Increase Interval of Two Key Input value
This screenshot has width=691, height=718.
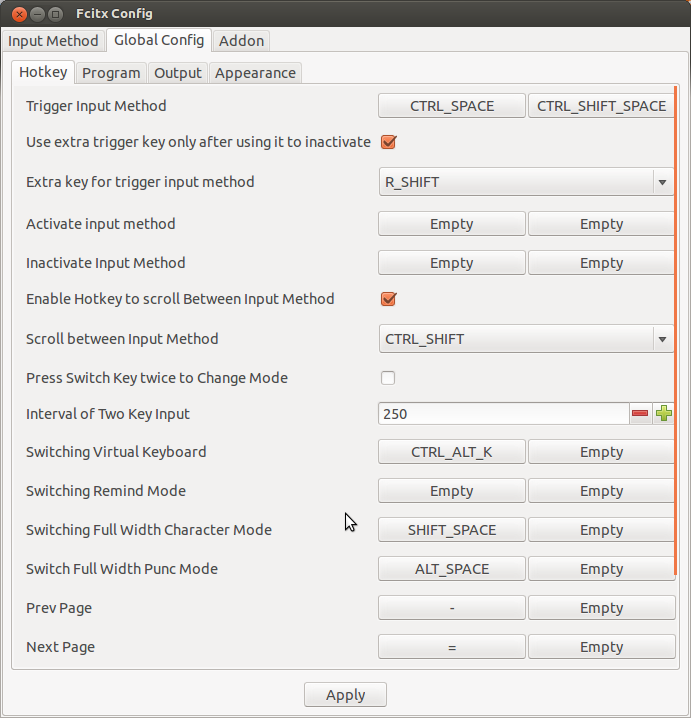(664, 413)
